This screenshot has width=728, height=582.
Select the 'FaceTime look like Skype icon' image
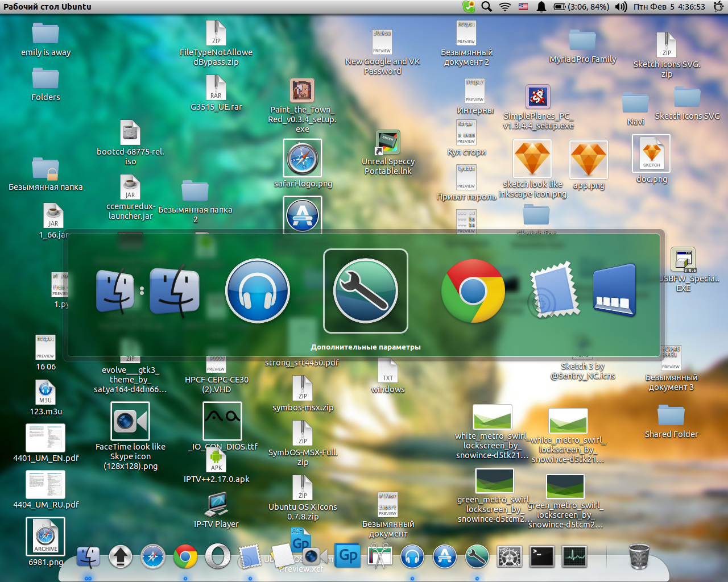tap(130, 421)
